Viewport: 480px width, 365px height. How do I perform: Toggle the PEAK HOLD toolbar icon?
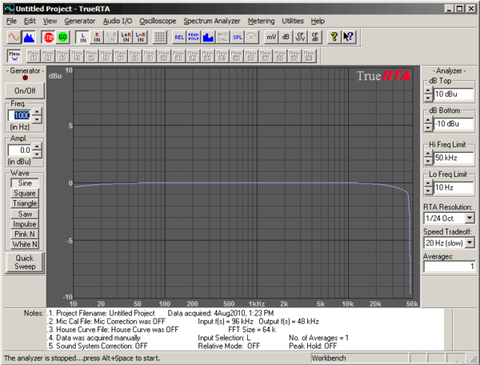(x=193, y=37)
